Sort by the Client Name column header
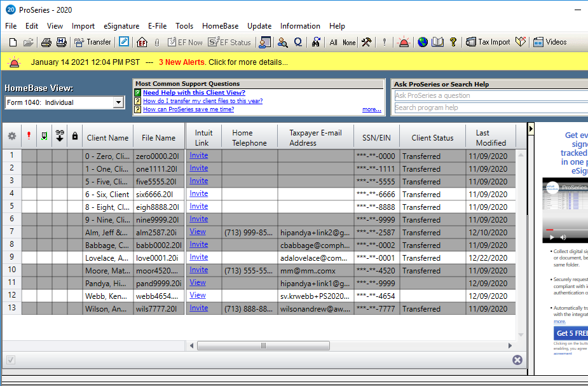 (107, 137)
